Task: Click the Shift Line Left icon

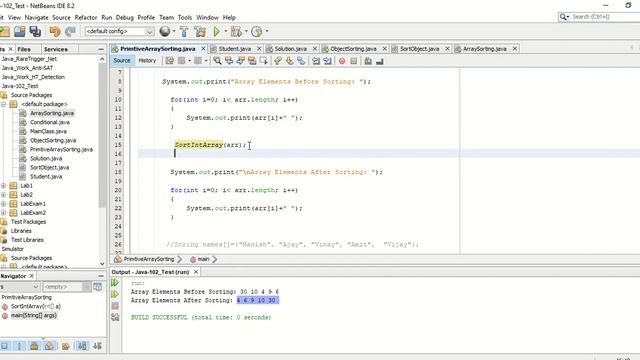Action: tap(316, 61)
